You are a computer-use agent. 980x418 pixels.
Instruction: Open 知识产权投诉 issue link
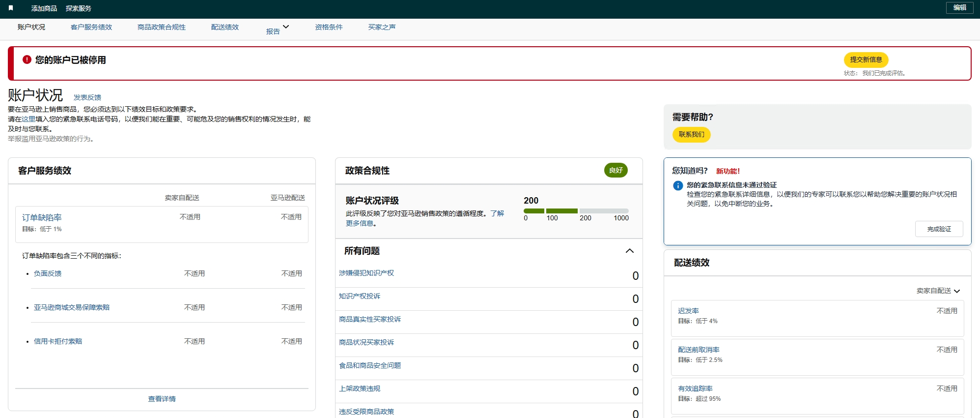[x=360, y=296]
